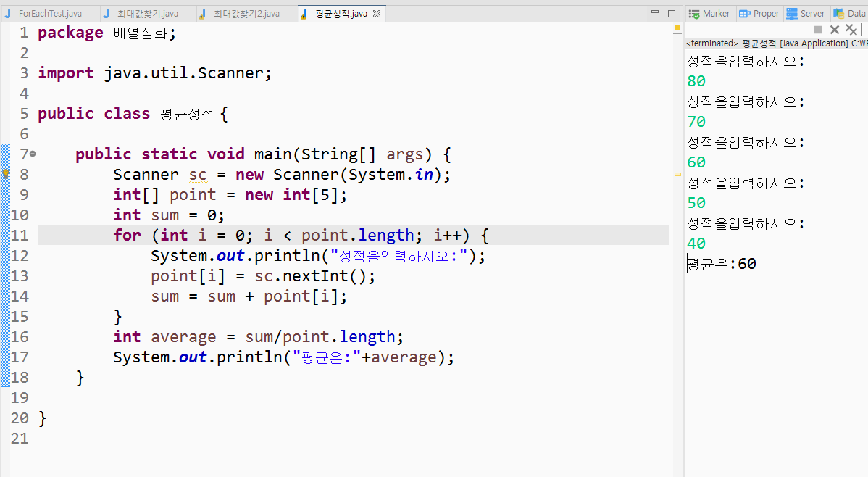The height and width of the screenshot is (477, 868).
Task: Click console input value 50
Action: point(696,203)
